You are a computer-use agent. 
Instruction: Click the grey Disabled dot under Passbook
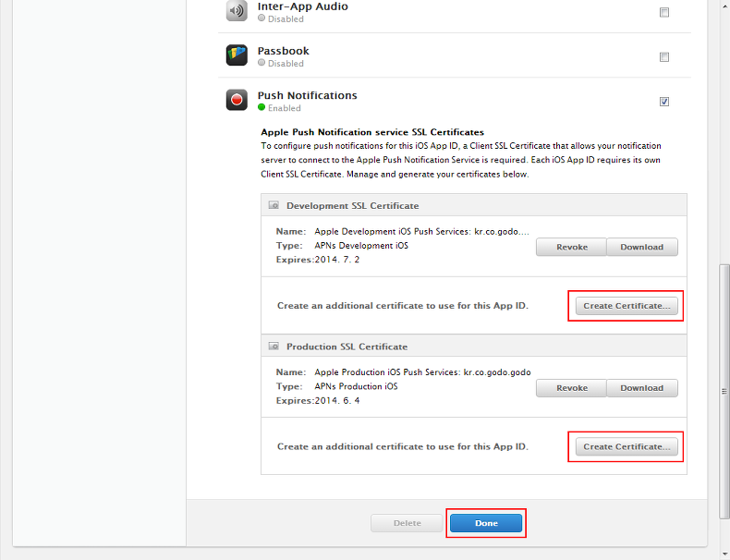(262, 63)
